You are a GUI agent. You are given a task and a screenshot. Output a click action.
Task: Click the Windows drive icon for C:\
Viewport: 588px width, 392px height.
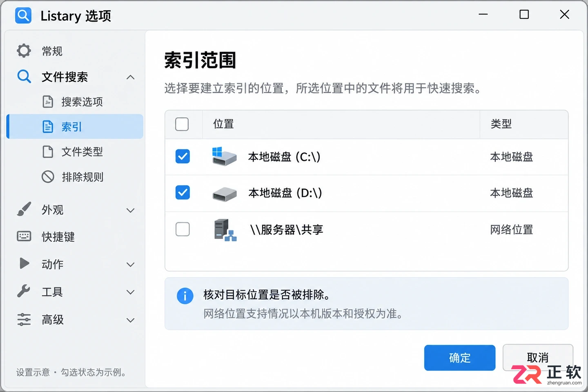click(224, 156)
